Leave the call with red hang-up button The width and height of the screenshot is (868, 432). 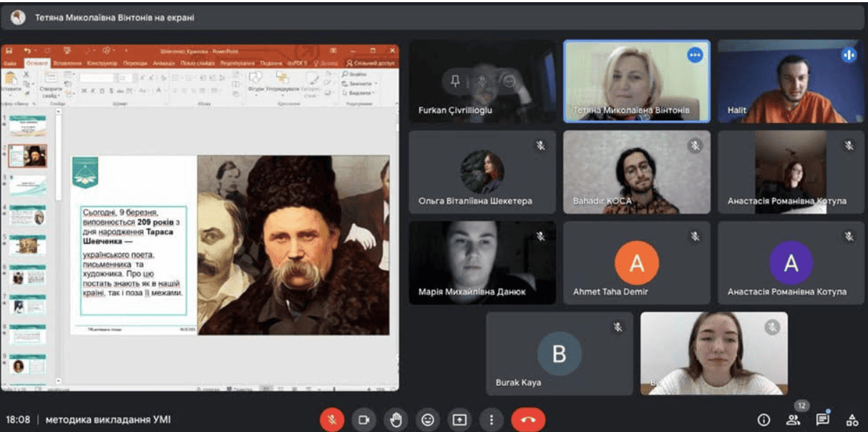point(528,420)
